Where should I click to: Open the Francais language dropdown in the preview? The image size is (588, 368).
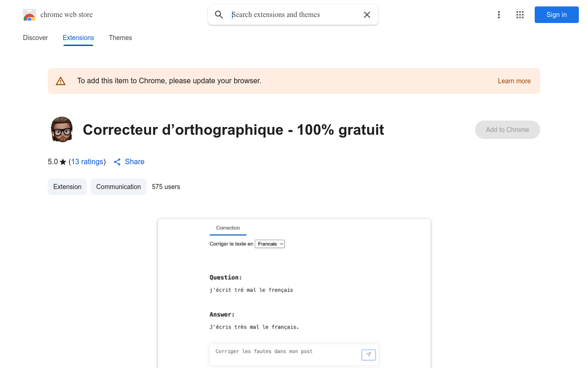(270, 244)
